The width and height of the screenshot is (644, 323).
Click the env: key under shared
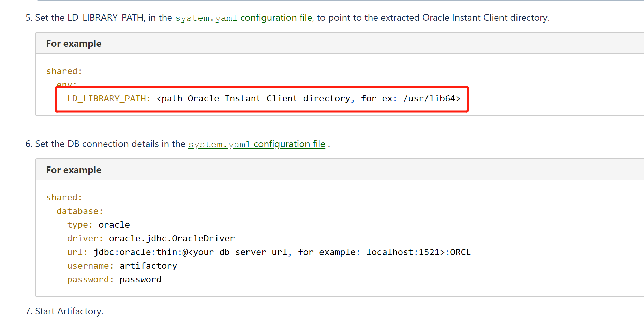click(66, 84)
